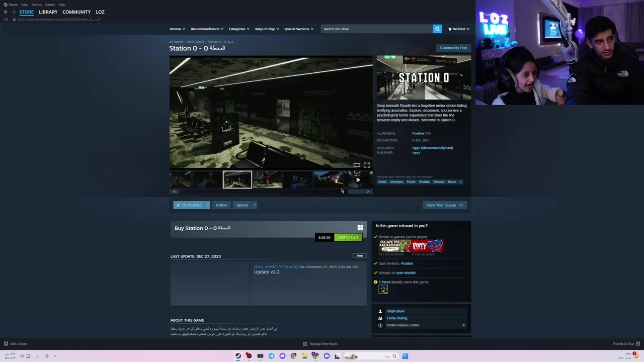Click the thumbnail strip scrollbar handle
The image size is (644, 362).
click(355, 192)
